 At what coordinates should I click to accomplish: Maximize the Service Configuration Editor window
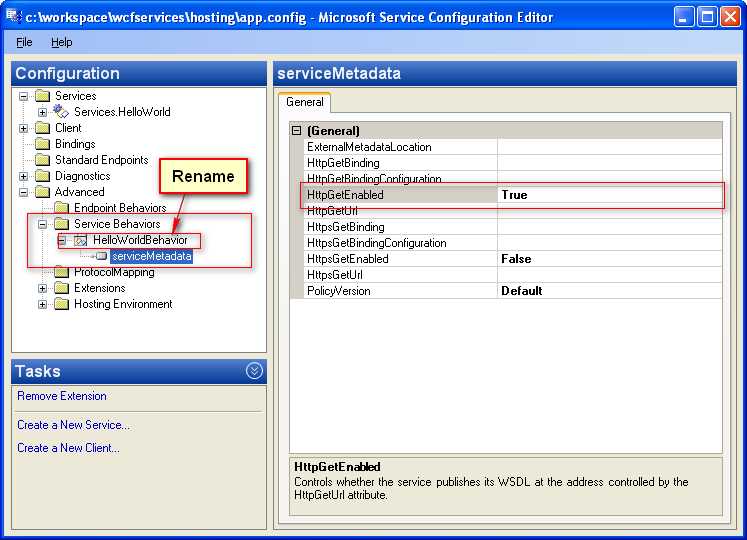coord(707,17)
